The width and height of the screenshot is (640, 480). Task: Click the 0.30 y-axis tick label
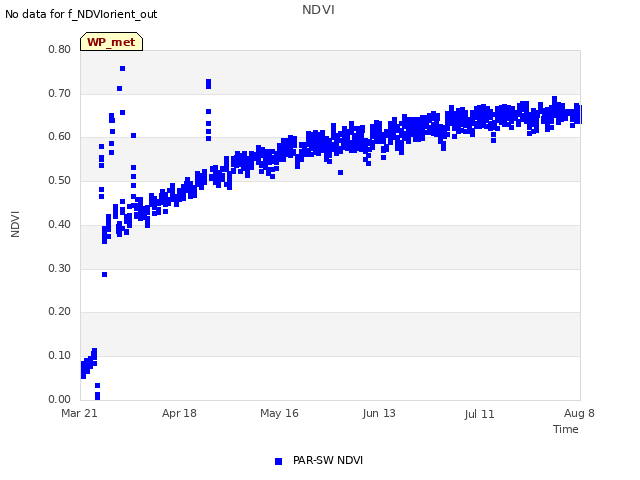(60, 269)
